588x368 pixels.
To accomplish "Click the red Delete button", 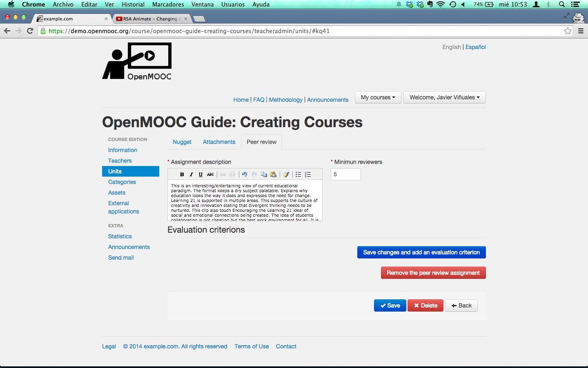I will pyautogui.click(x=425, y=305).
